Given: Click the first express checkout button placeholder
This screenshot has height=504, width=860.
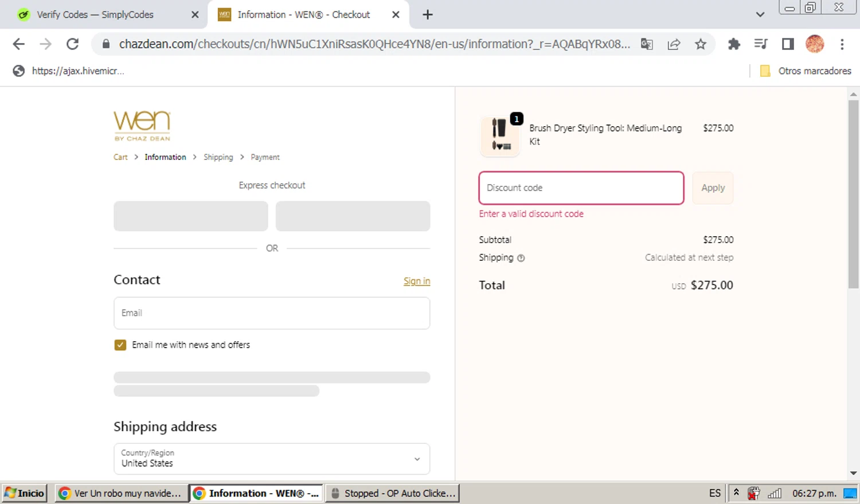Looking at the screenshot, I should pyautogui.click(x=191, y=216).
